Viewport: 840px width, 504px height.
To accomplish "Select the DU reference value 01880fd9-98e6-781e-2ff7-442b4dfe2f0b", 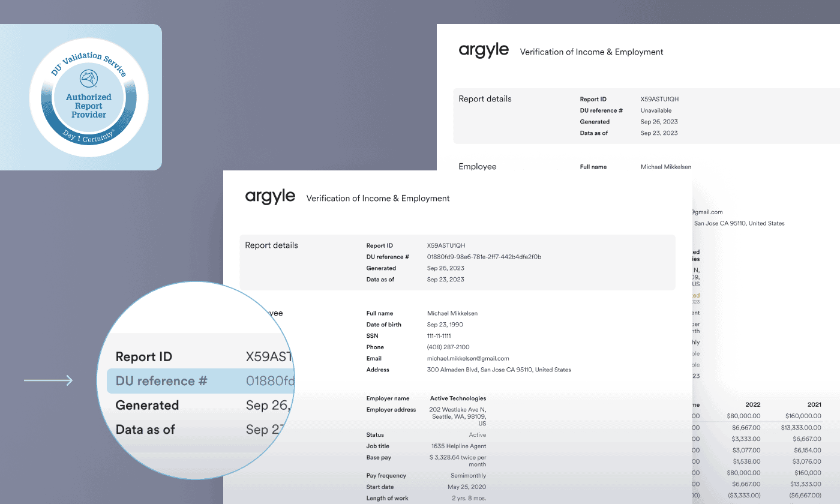I will pyautogui.click(x=484, y=257).
